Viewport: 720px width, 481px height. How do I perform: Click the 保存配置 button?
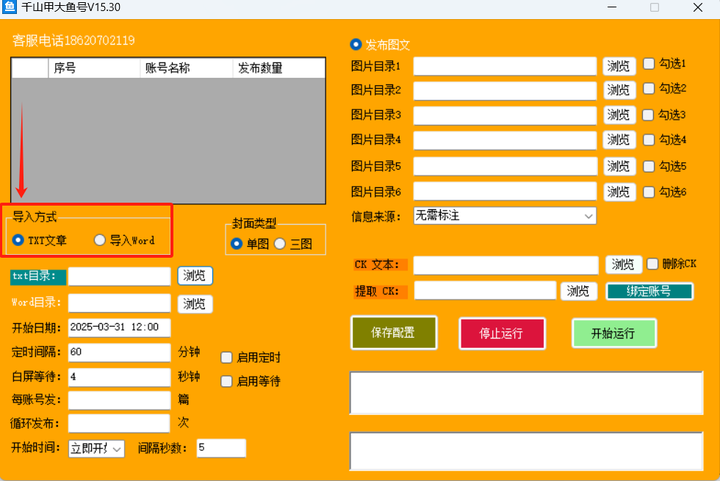(394, 333)
